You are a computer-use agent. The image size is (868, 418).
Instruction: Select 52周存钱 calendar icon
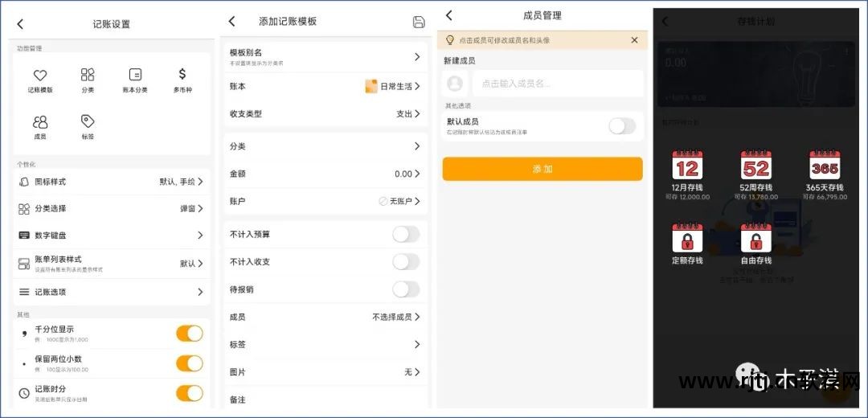coord(755,165)
